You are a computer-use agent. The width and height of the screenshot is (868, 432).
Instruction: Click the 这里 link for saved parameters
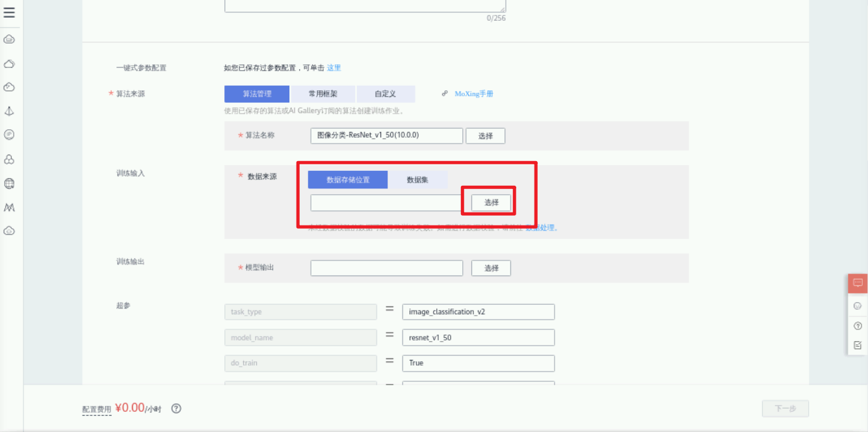(334, 68)
